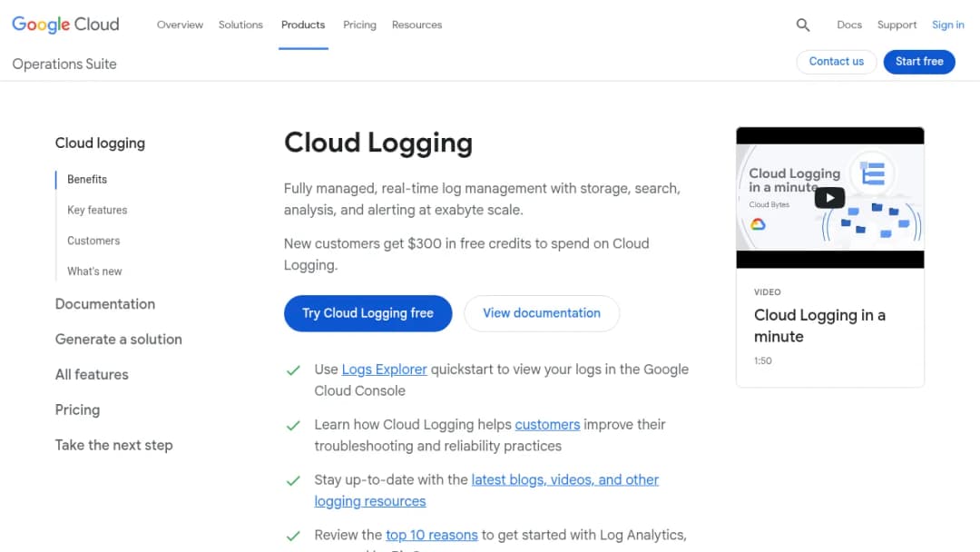The image size is (980, 552).
Task: Open the latest blogs, videos, and other link
Action: 565,479
